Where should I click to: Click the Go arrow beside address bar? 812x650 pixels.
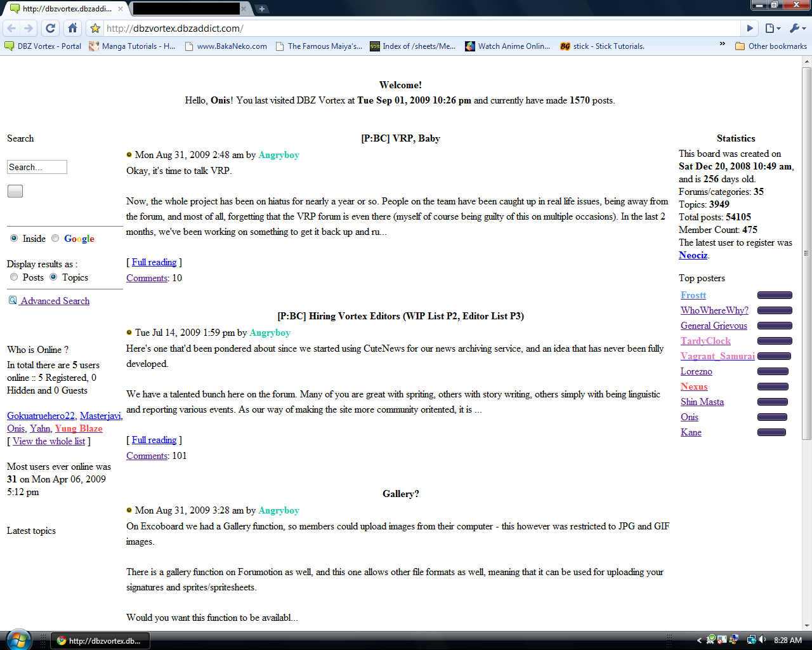click(750, 29)
